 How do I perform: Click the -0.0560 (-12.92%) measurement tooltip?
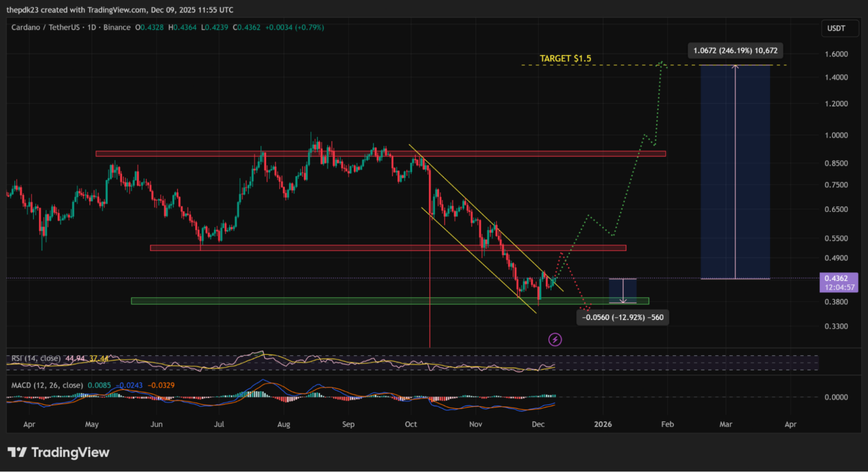pyautogui.click(x=623, y=317)
